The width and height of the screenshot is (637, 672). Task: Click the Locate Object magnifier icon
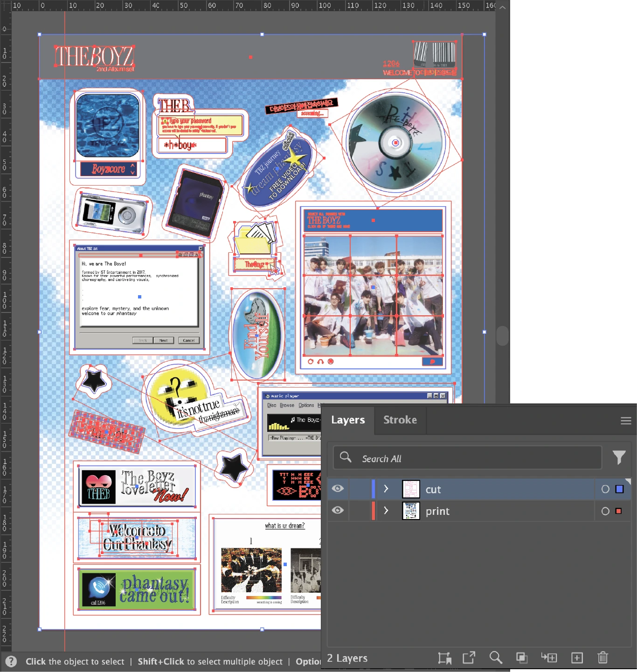pyautogui.click(x=495, y=658)
